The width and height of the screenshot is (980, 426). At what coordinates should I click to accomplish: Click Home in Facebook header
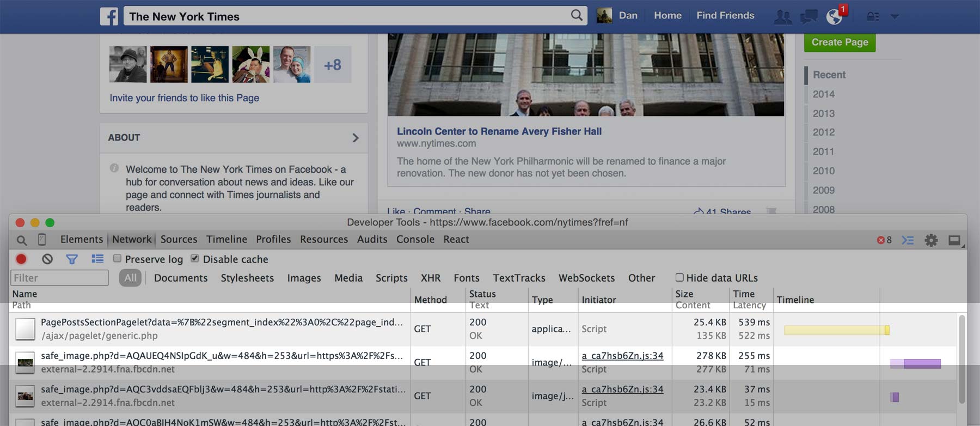(x=667, y=15)
